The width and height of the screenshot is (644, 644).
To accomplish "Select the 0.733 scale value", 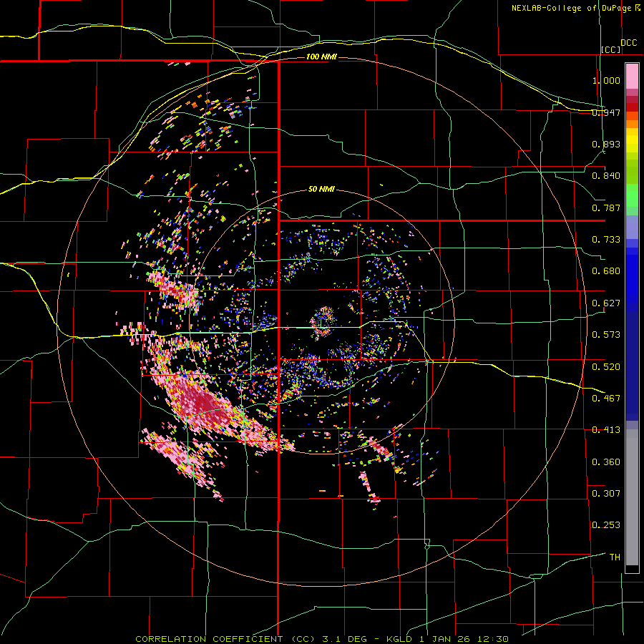I will 606,240.
